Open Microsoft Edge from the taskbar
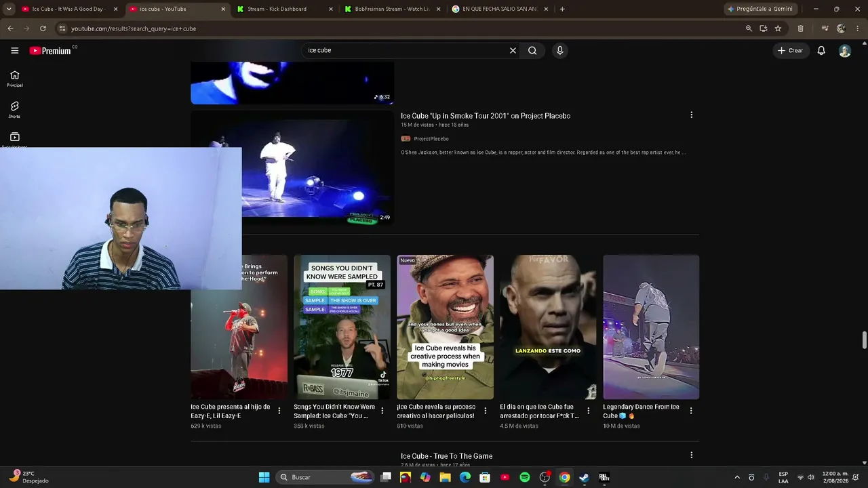 (x=465, y=477)
